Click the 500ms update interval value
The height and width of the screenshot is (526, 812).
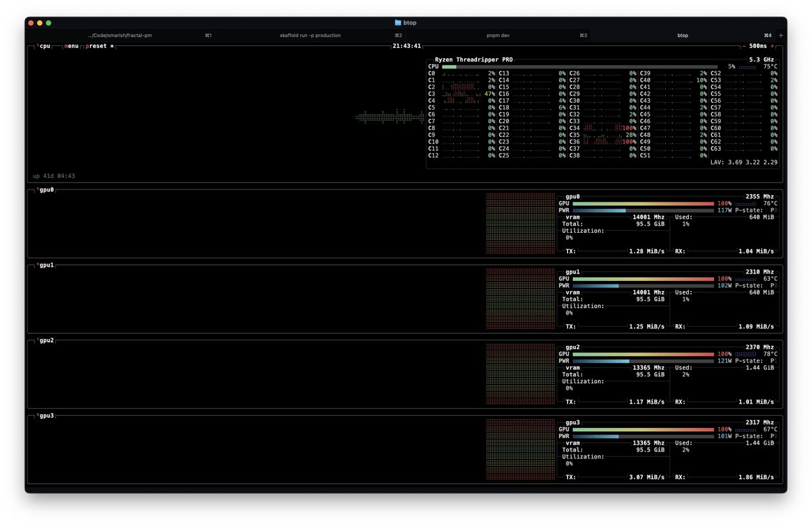759,46
